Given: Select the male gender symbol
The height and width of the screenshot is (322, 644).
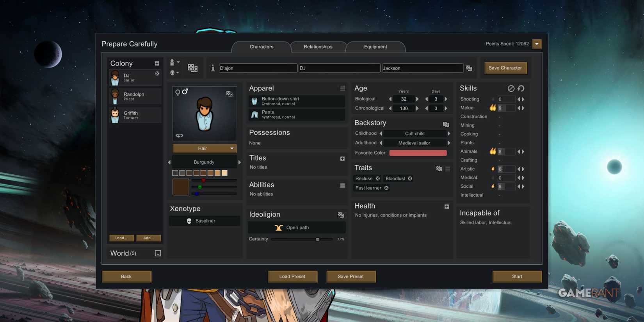Looking at the screenshot, I should coord(185,91).
